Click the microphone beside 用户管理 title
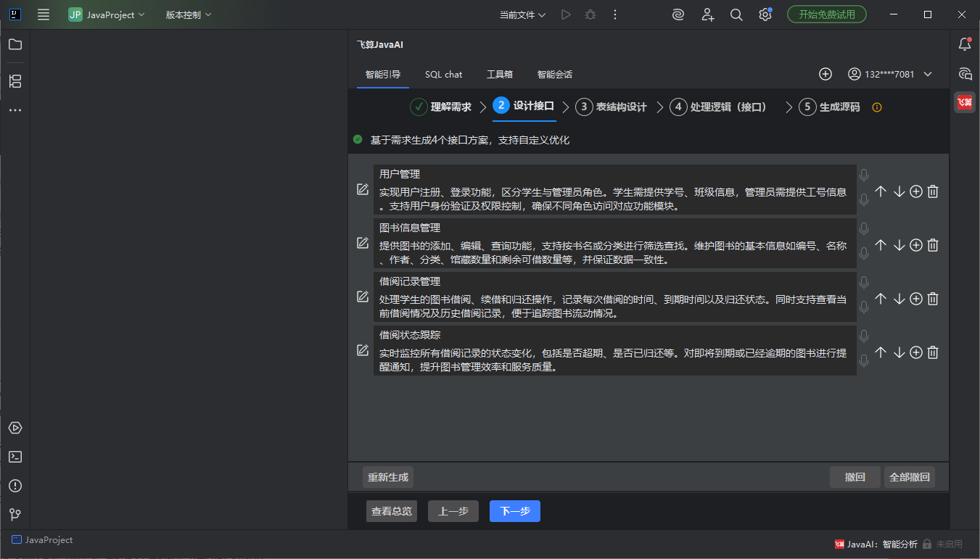The image size is (980, 559). [x=863, y=175]
